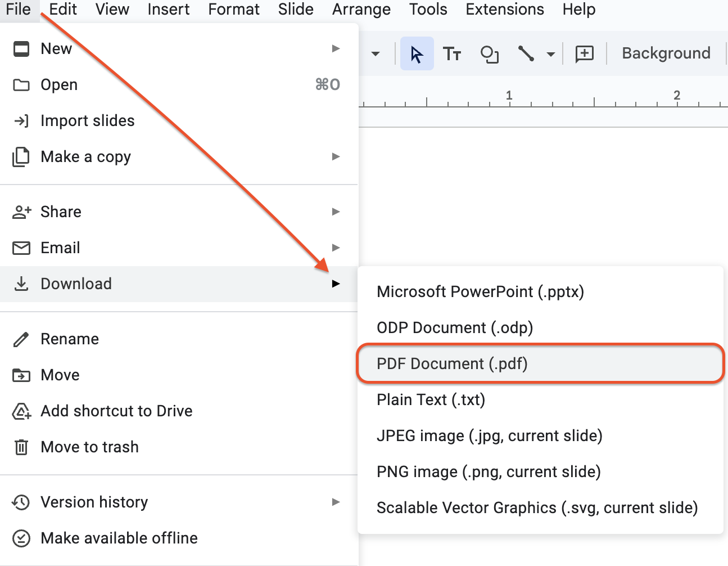Select Make available offline
This screenshot has width=728, height=566.
pos(179,538)
